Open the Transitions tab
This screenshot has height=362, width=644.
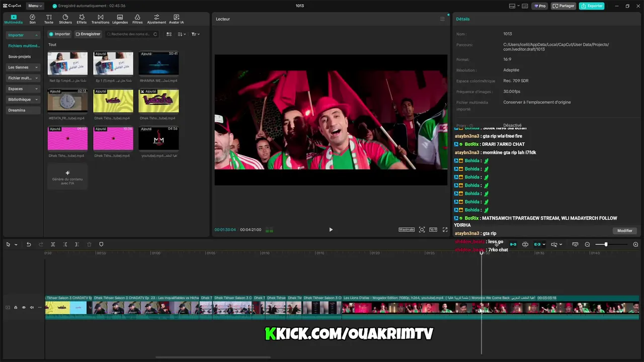[x=101, y=19]
